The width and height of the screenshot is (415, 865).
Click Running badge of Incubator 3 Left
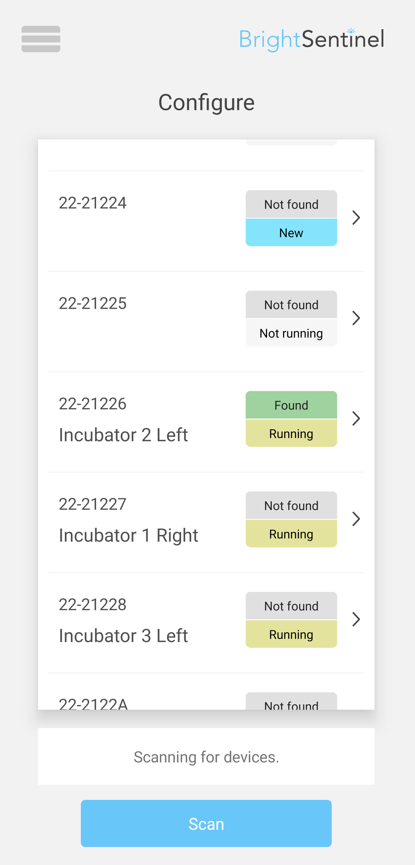pos(291,634)
